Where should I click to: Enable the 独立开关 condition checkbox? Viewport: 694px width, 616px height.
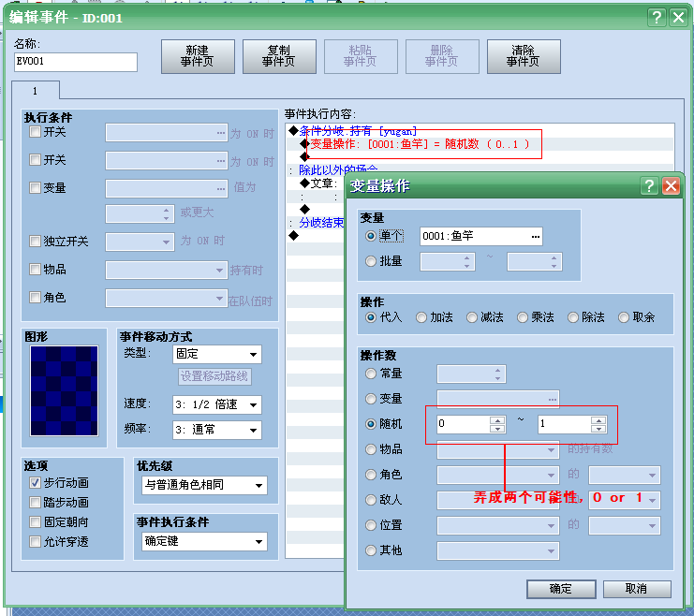35,241
